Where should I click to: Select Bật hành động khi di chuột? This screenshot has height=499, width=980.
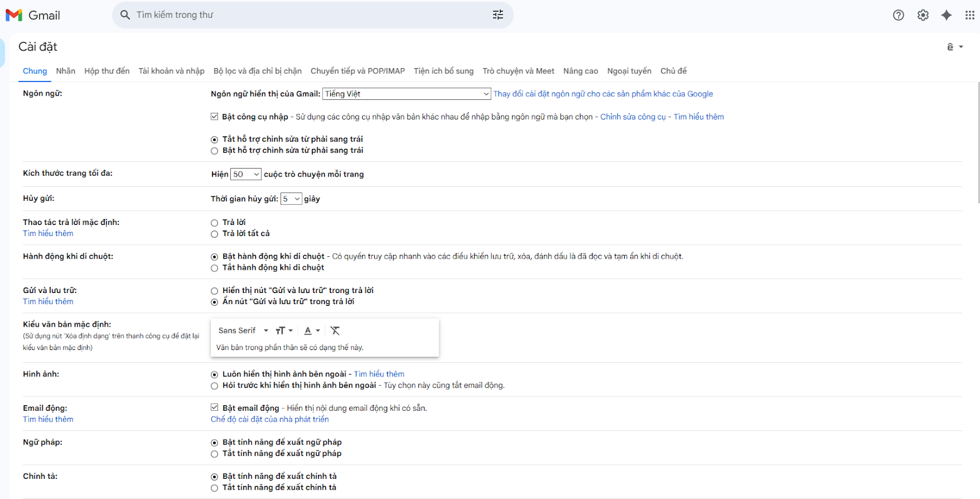pos(214,257)
